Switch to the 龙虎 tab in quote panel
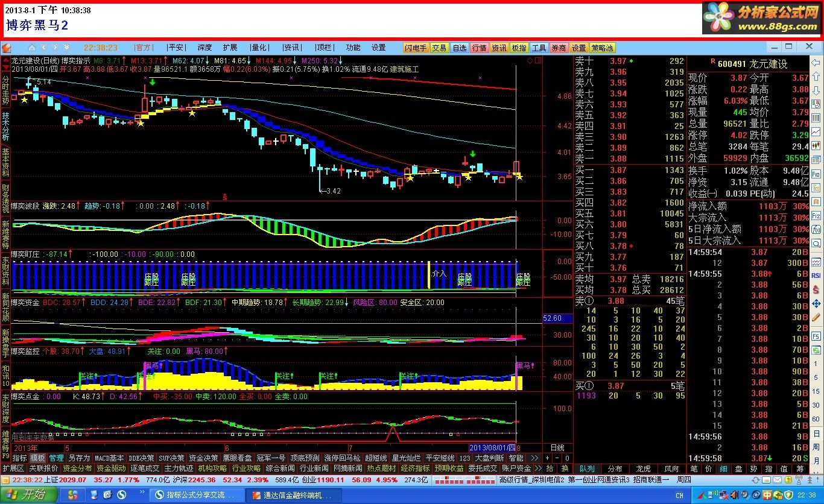Viewport: 824px width, 504px height. click(x=644, y=468)
